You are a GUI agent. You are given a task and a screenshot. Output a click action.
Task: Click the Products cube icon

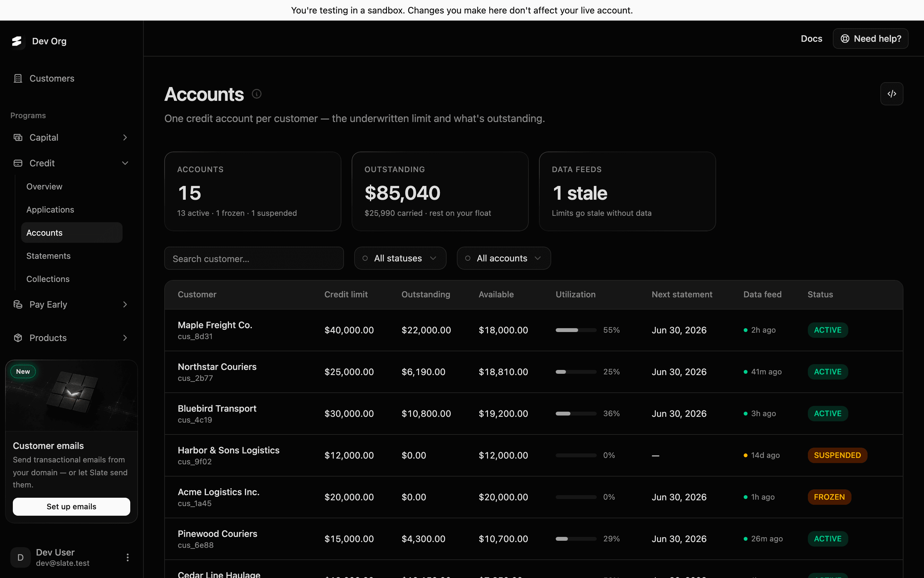point(18,337)
